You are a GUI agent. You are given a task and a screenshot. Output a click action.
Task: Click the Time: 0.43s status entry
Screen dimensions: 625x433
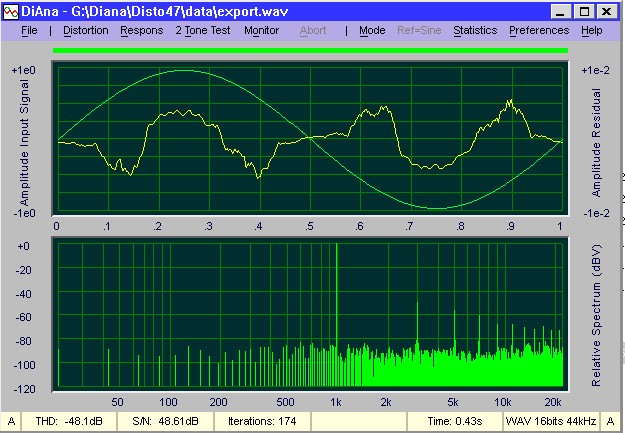(455, 421)
